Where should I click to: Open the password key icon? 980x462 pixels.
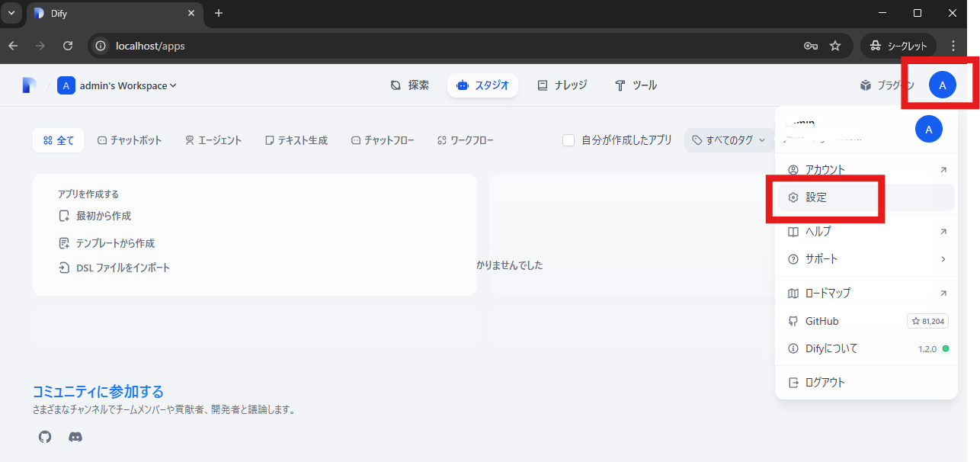811,46
